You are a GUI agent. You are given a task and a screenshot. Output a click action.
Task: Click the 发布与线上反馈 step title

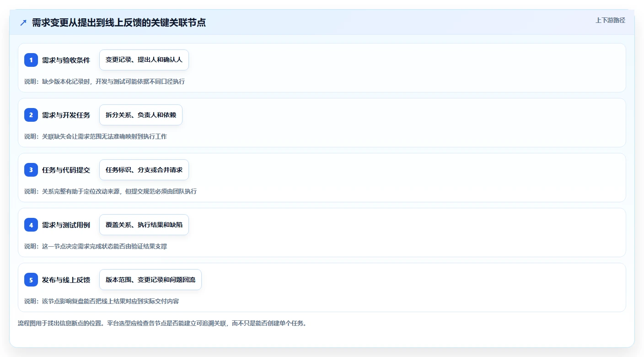(66, 280)
